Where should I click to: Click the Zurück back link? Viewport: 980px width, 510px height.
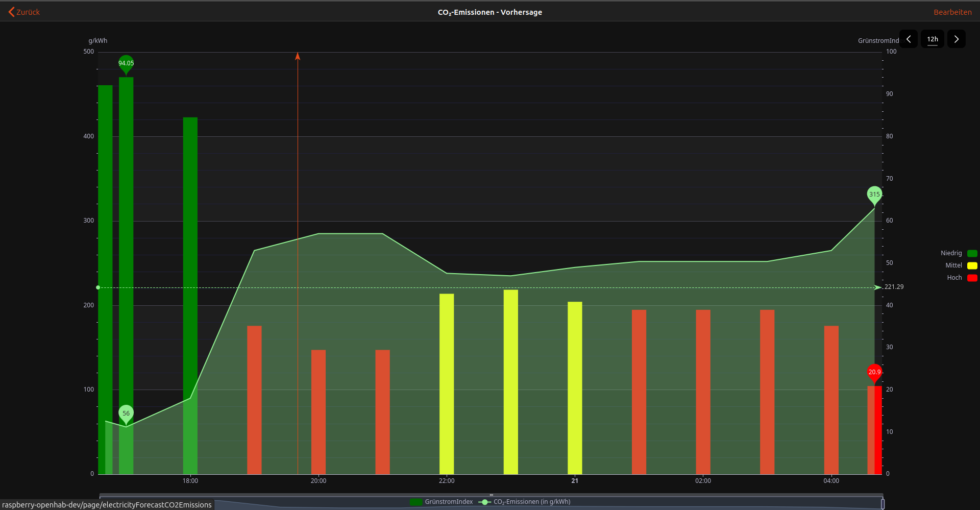click(x=24, y=12)
